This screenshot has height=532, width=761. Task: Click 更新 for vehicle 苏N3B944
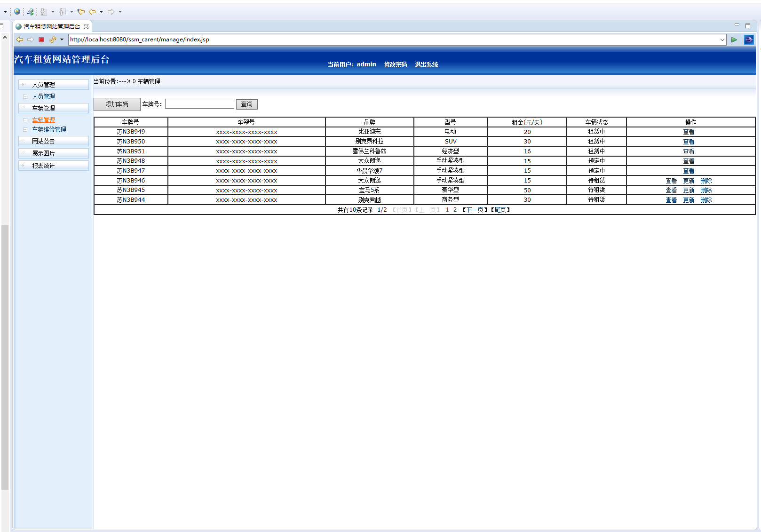click(689, 200)
